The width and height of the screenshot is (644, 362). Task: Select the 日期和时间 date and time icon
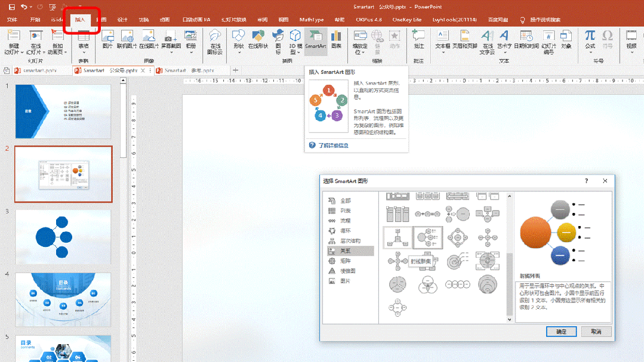[x=526, y=40]
